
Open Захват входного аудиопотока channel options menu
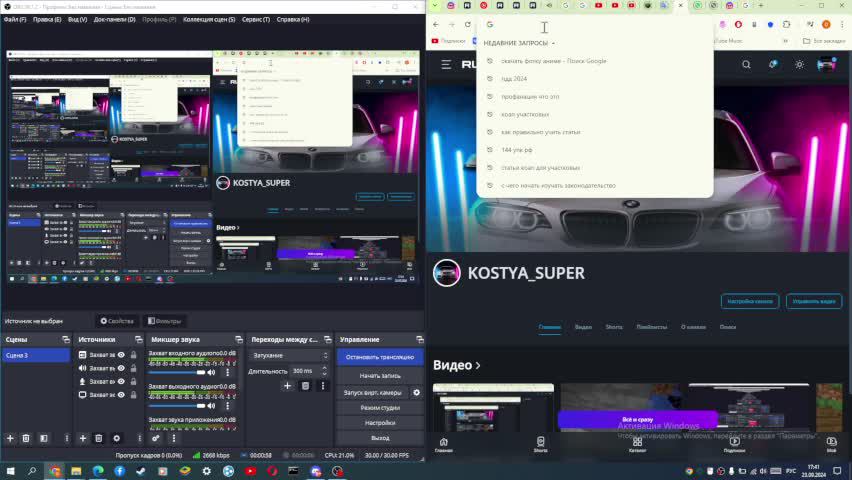point(228,372)
